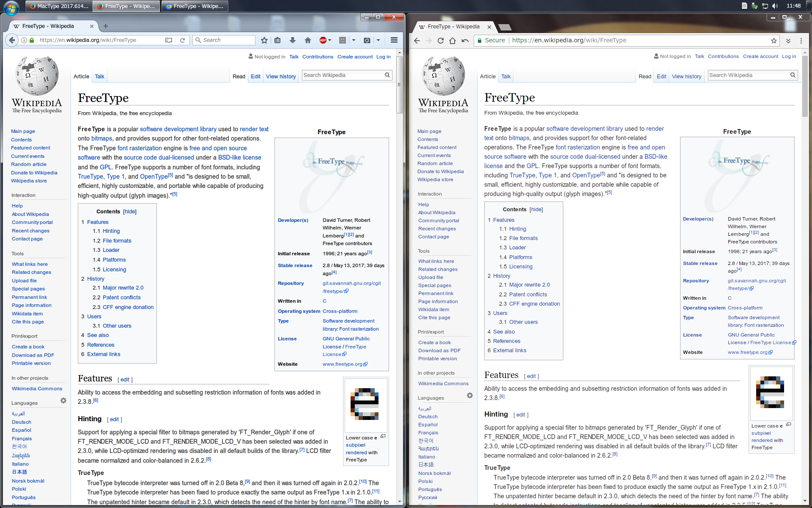Switch to the Talk tab of the article
This screenshot has height=508, width=812.
[x=99, y=76]
